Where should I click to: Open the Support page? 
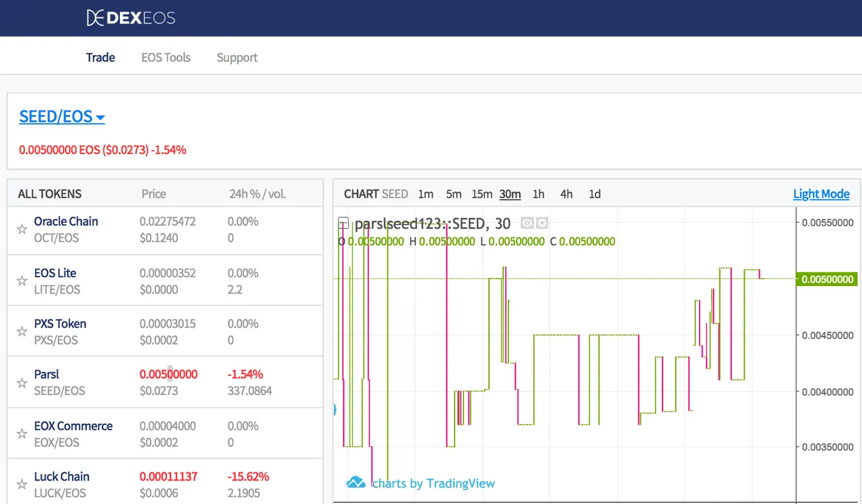[237, 57]
